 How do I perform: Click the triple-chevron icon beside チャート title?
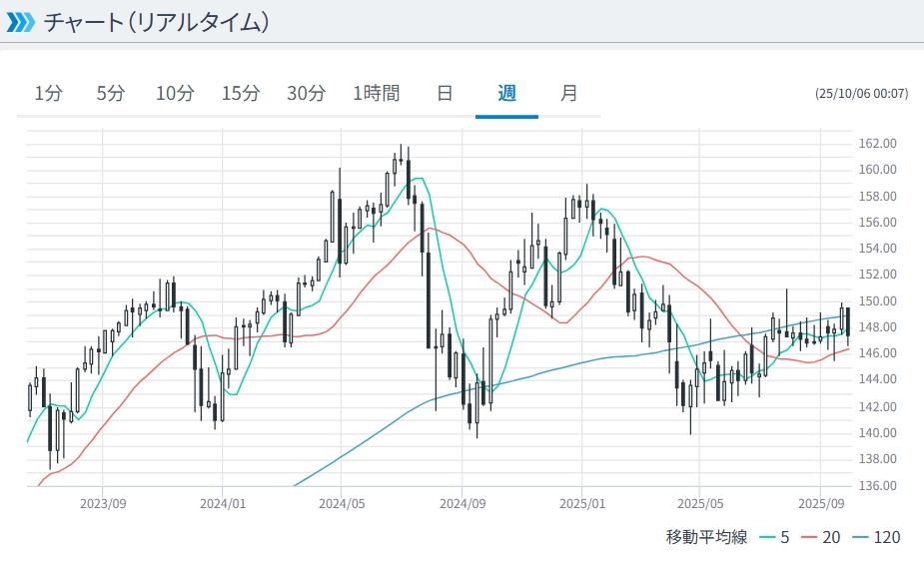click(x=20, y=22)
